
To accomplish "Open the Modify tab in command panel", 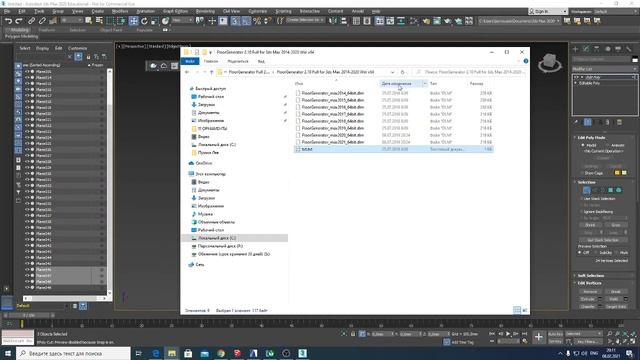I will click(x=586, y=49).
